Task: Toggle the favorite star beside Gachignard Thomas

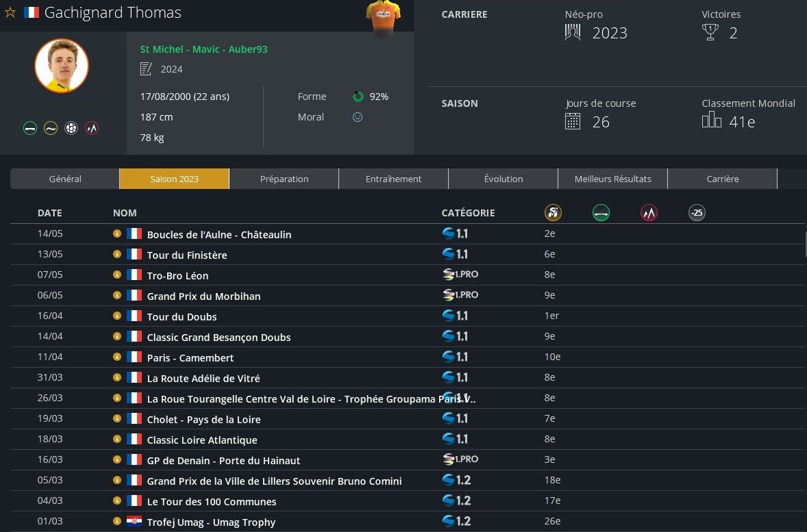Action: 10,12
